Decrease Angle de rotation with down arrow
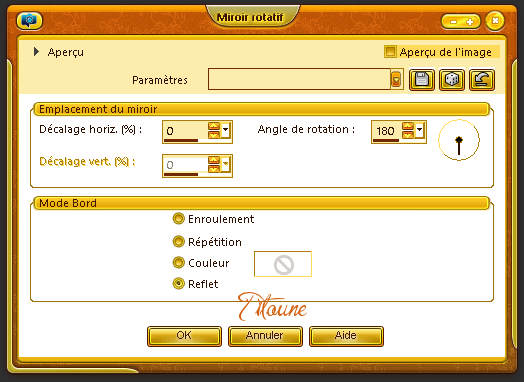Viewport: 524px width, 382px height. pyautogui.click(x=408, y=135)
